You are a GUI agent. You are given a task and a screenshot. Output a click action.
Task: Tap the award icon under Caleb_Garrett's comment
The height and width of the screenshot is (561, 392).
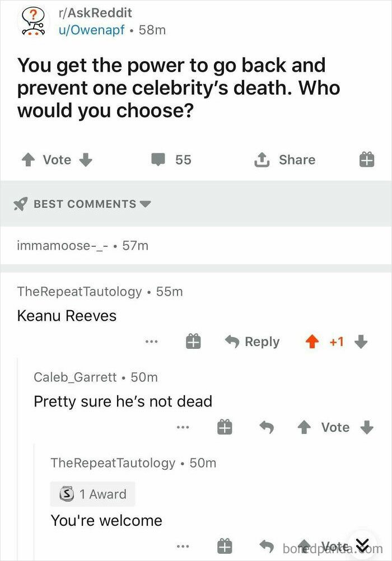pyautogui.click(x=225, y=427)
